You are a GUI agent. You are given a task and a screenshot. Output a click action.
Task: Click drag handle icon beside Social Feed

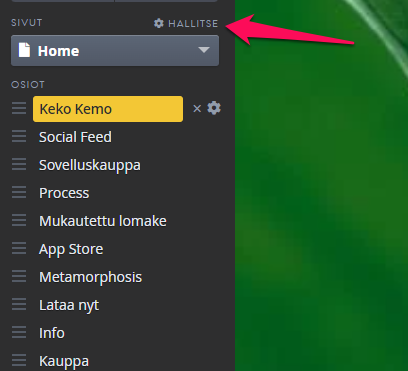coord(19,137)
